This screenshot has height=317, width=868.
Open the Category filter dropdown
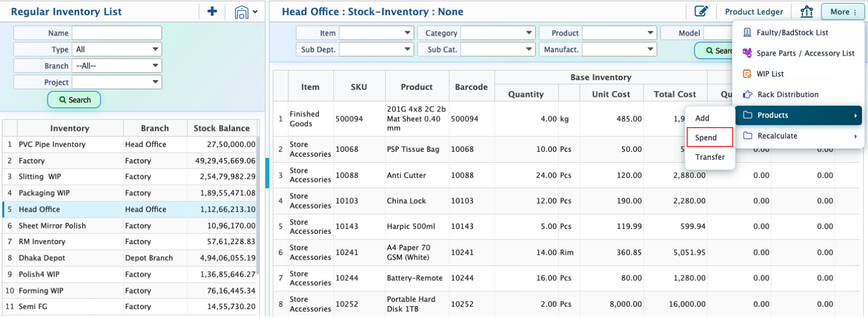pos(498,33)
